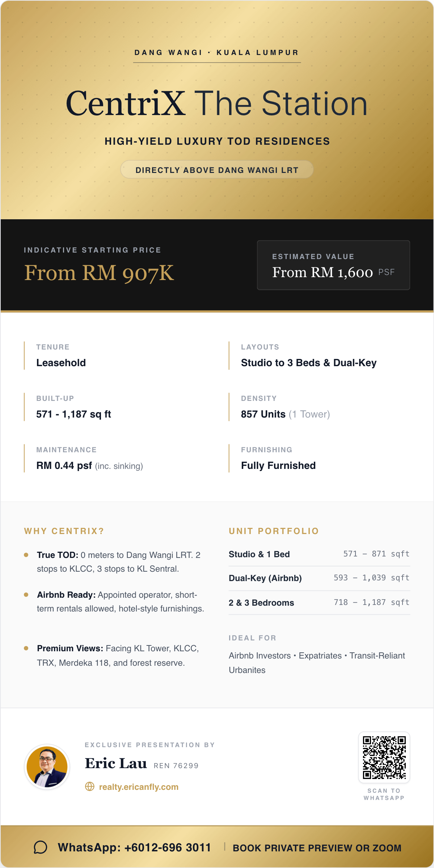This screenshot has height=868, width=434.
Task: Open the realty.ericanfly.com link
Action: tap(139, 787)
